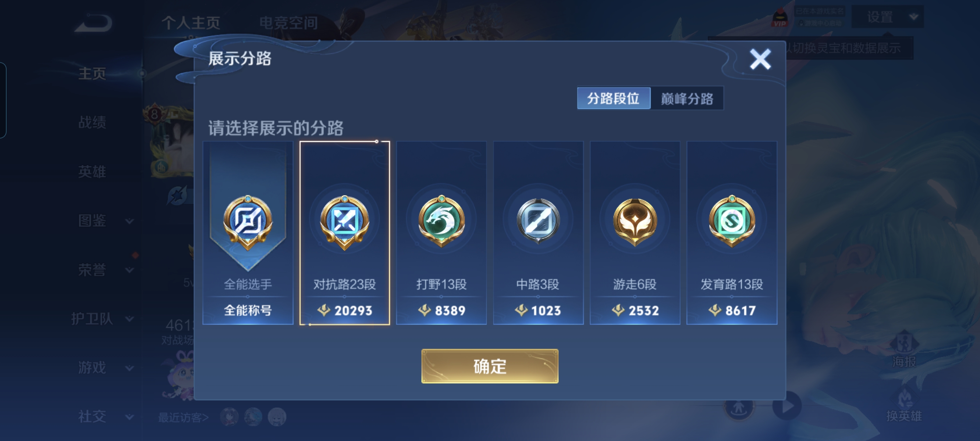The width and height of the screenshot is (980, 441).
Task: Open the 设置 dropdown arrow
Action: 913,17
